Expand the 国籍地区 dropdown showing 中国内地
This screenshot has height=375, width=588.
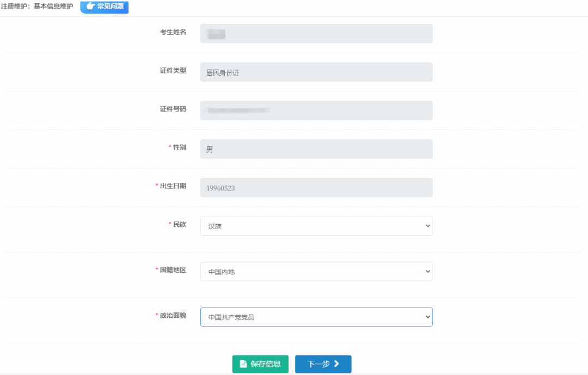tap(316, 272)
